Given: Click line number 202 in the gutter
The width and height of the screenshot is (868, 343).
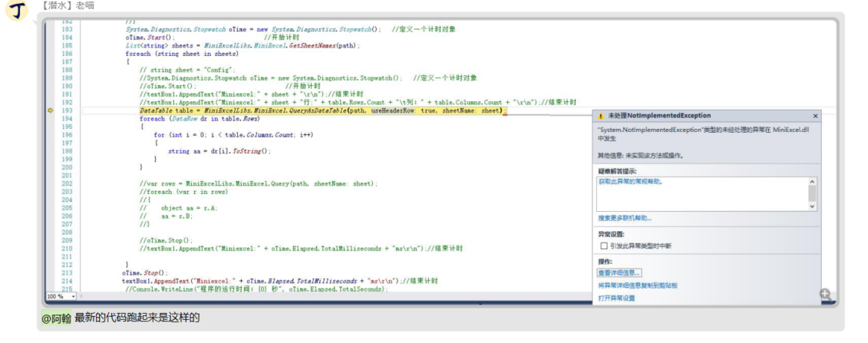Looking at the screenshot, I should tap(67, 183).
